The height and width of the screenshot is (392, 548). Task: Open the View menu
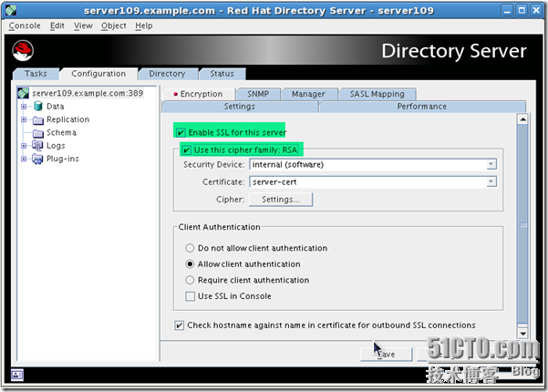click(x=83, y=26)
